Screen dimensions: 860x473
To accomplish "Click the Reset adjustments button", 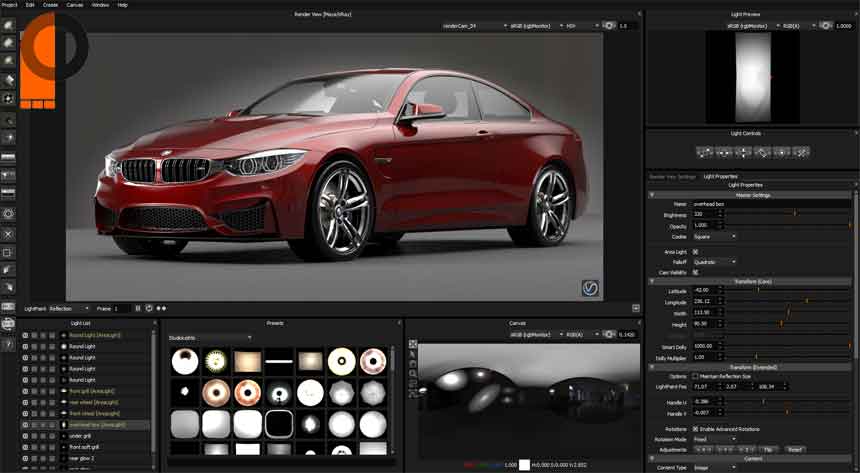I will pyautogui.click(x=796, y=450).
